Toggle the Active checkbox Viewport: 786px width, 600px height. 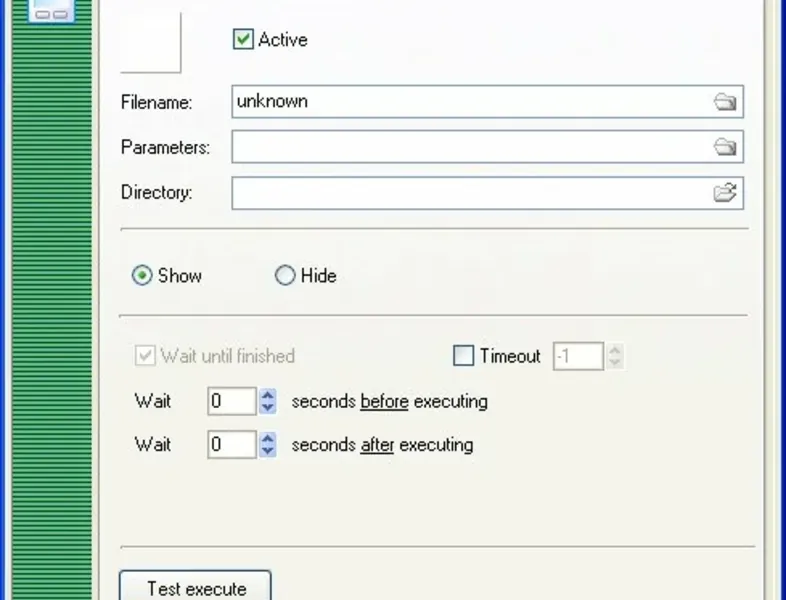(x=243, y=40)
